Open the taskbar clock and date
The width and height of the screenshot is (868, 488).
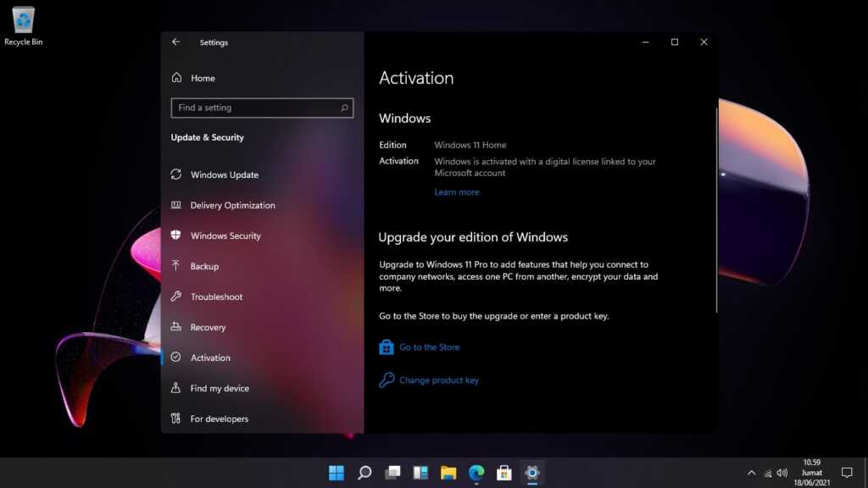812,473
